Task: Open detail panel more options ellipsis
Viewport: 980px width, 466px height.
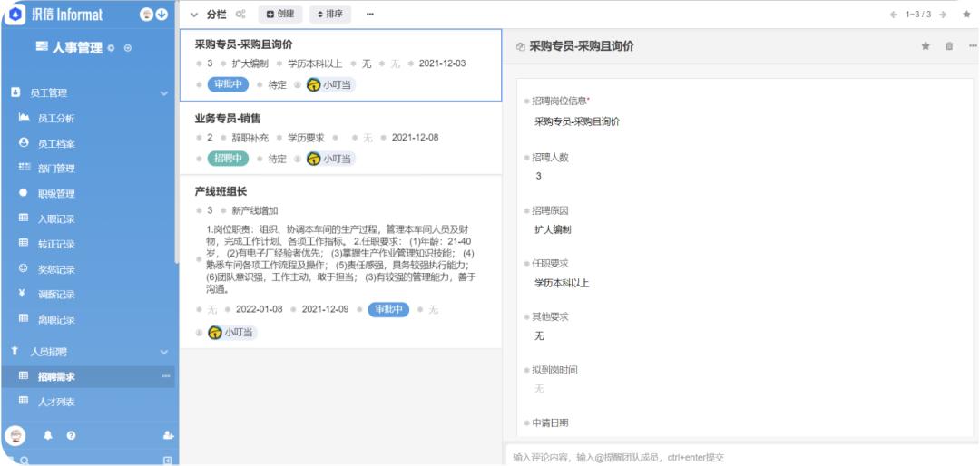Action: (x=973, y=46)
